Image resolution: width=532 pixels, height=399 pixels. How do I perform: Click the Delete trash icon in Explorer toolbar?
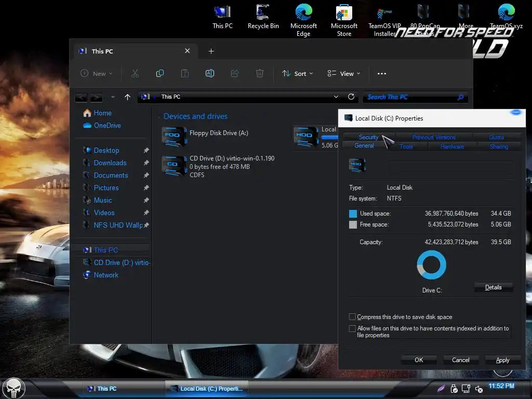(x=260, y=73)
